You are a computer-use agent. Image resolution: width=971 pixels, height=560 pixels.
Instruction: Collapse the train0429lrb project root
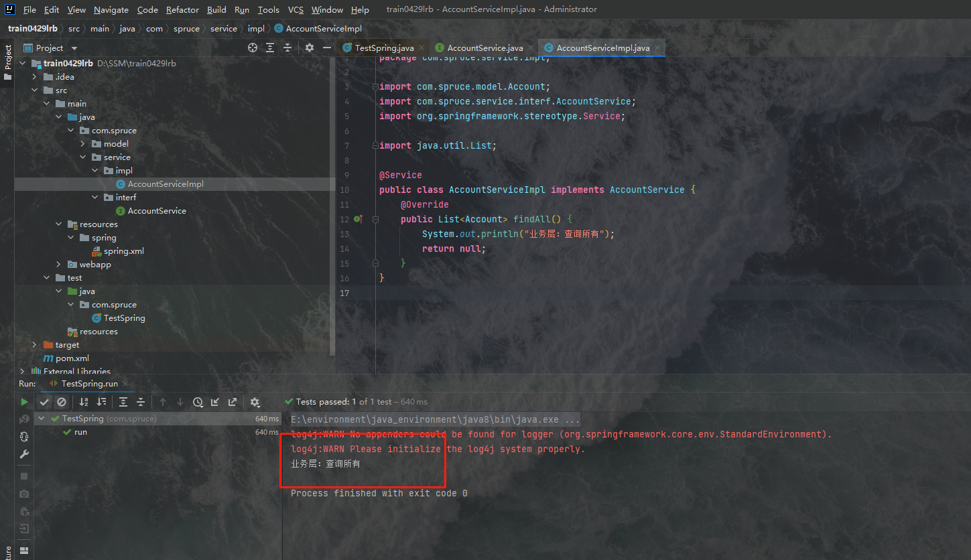coord(23,64)
